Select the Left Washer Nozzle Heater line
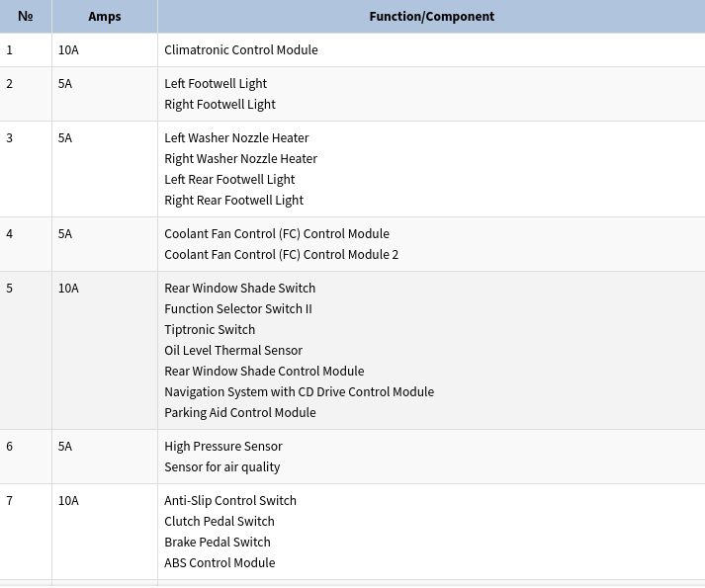The width and height of the screenshot is (705, 588). click(236, 138)
